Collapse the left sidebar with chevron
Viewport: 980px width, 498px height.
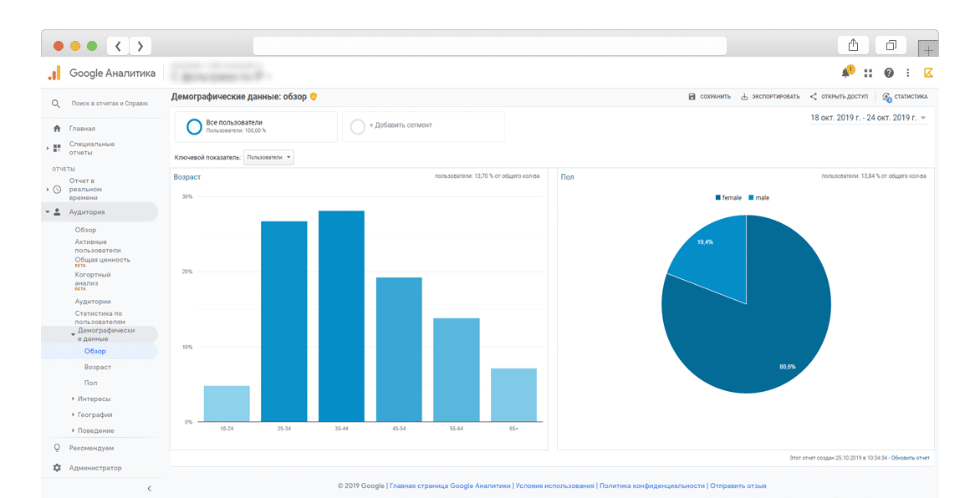tap(150, 488)
